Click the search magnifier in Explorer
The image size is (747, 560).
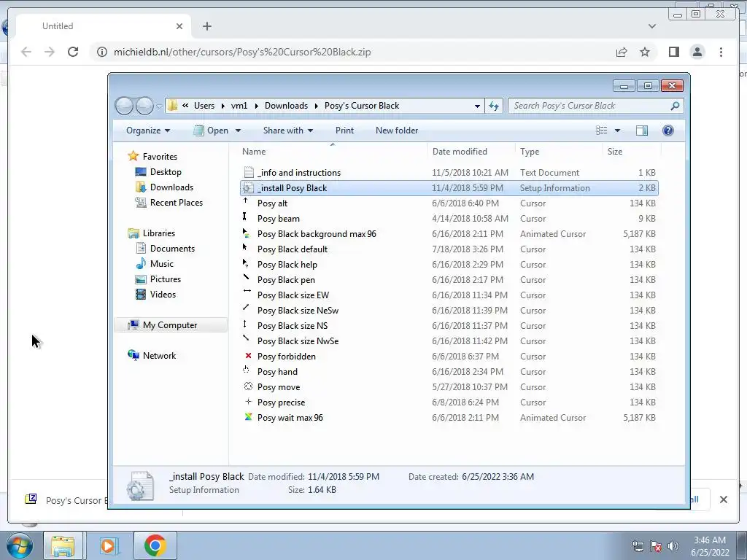point(675,106)
